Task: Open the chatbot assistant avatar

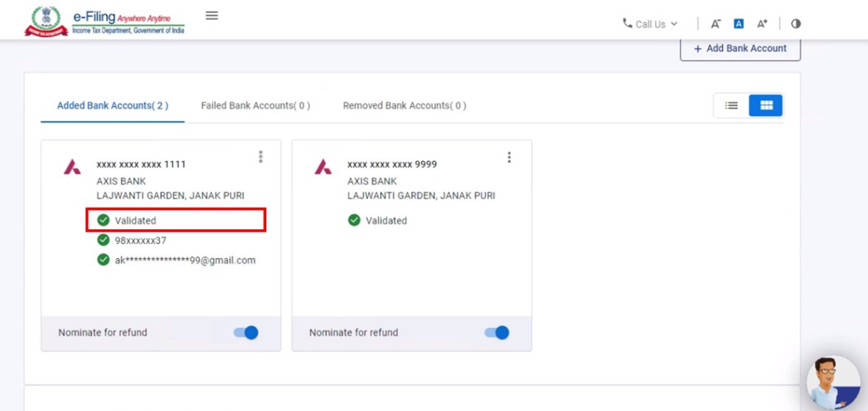Action: pyautogui.click(x=832, y=382)
